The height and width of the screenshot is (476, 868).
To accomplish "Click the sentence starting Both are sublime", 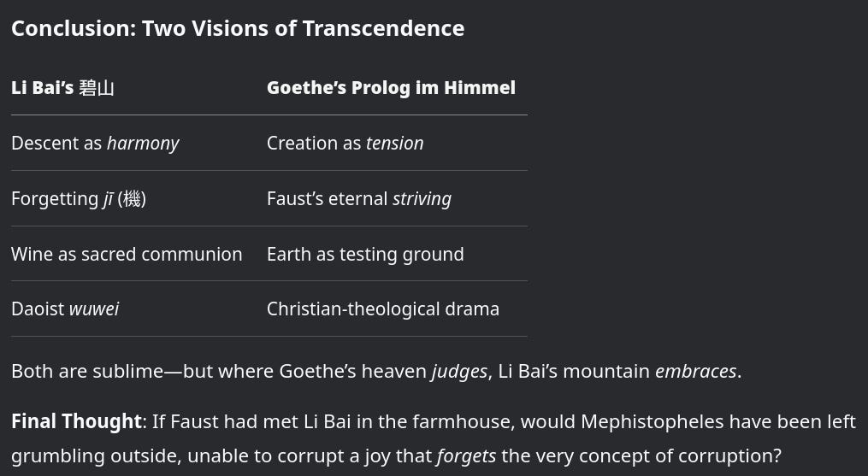I will pyautogui.click(x=376, y=372).
